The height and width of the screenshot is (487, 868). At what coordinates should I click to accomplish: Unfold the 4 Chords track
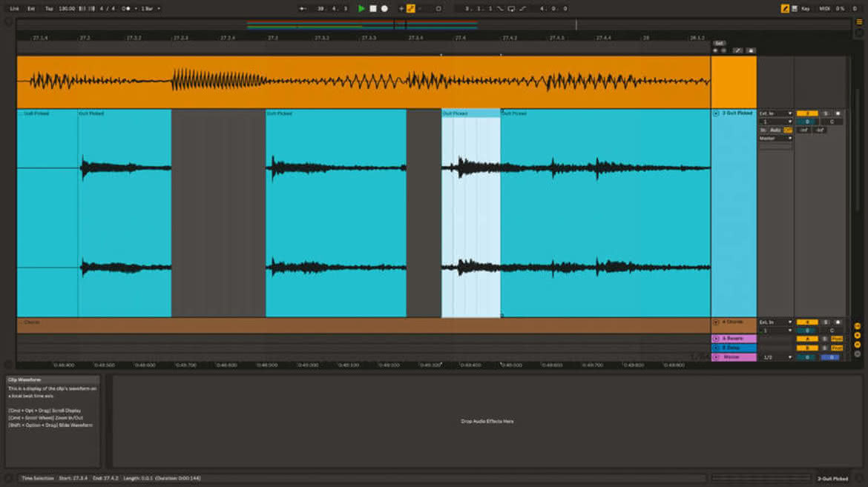click(x=716, y=322)
